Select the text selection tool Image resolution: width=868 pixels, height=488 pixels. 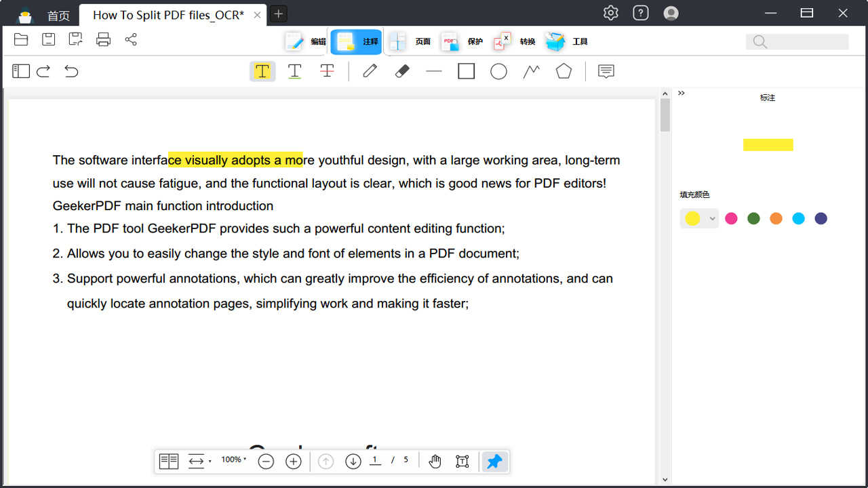462,462
